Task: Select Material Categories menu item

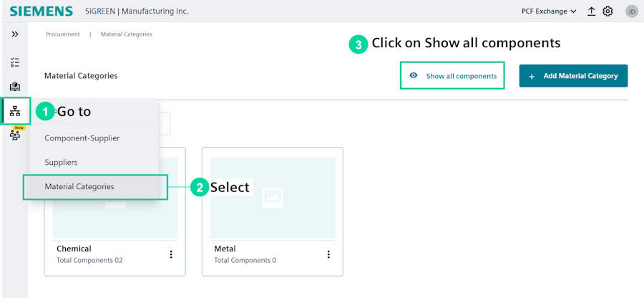Action: click(x=79, y=187)
